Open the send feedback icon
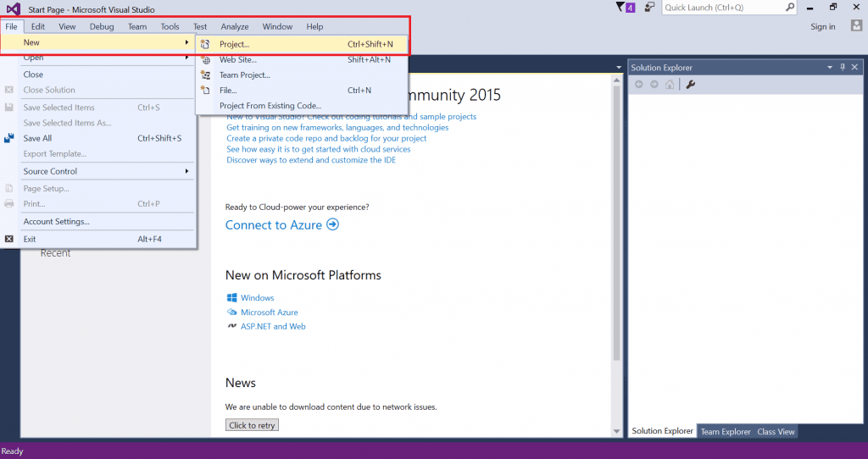 coord(649,7)
